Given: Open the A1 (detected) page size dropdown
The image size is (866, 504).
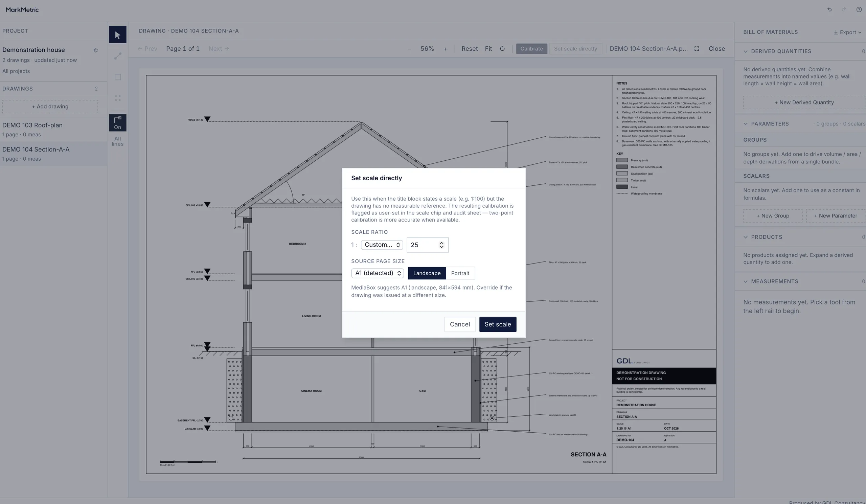Looking at the screenshot, I should coord(377,273).
